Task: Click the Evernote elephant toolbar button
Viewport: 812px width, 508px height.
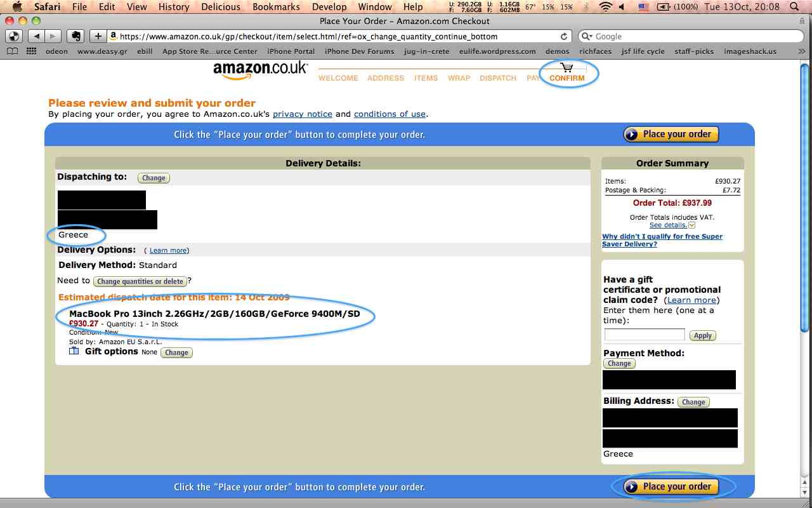Action: tap(75, 36)
